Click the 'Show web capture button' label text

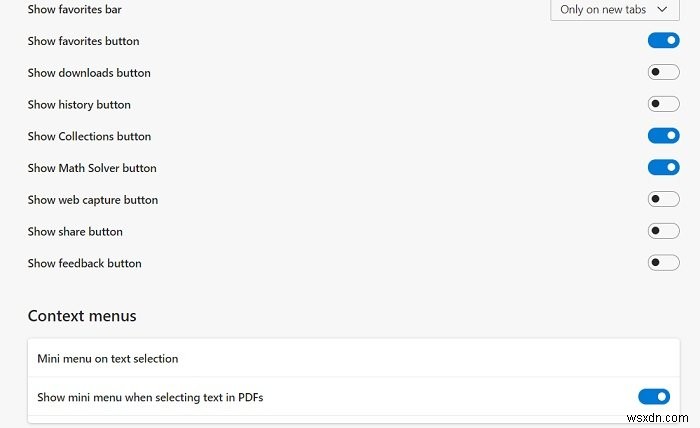[93, 200]
